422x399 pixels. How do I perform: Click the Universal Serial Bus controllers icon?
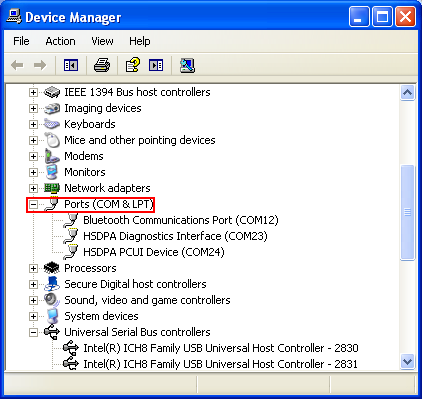coord(52,332)
